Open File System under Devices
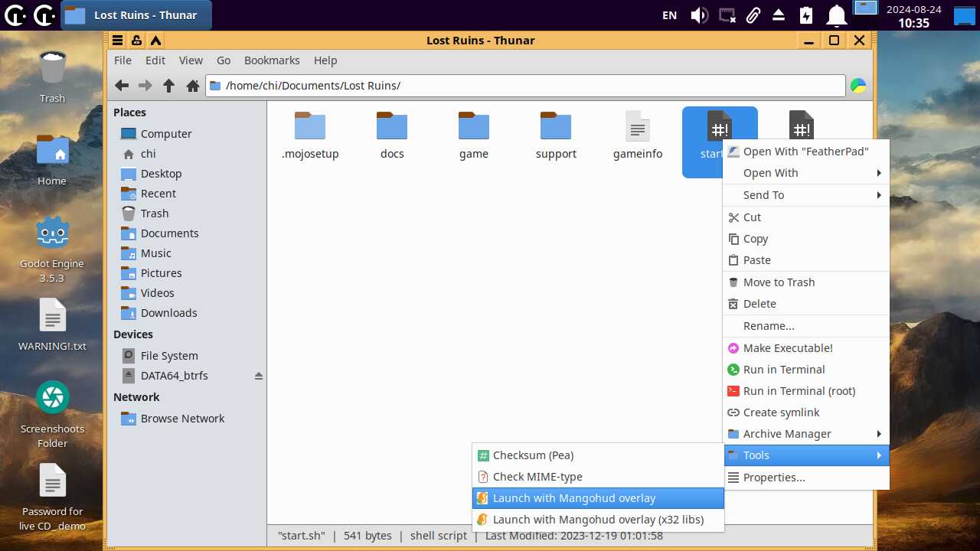Screen dimensions: 980x551 click(x=186, y=356)
